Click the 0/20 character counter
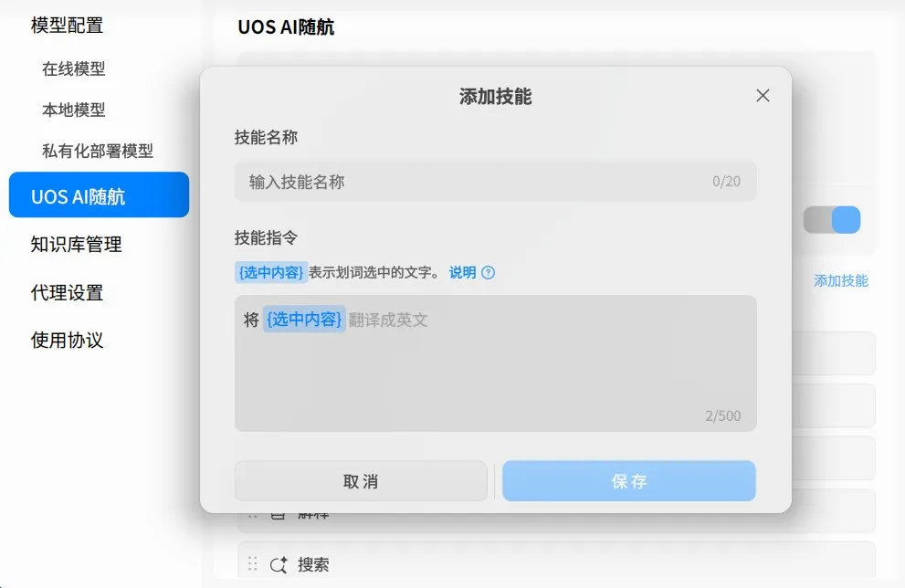 (726, 181)
